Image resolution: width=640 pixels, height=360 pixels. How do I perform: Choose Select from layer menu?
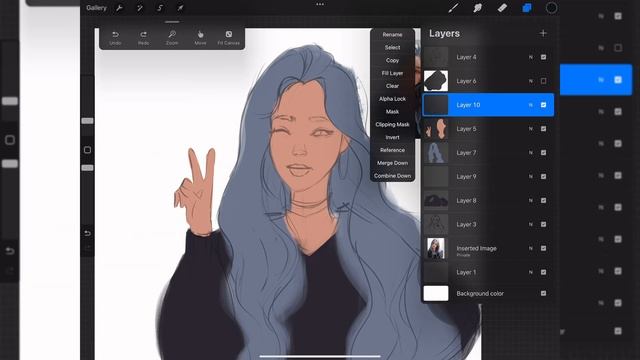click(392, 47)
